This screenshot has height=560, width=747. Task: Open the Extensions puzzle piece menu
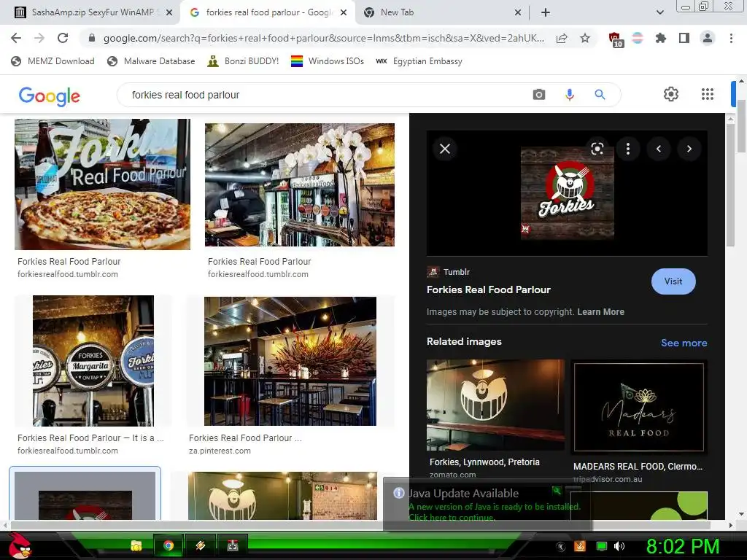click(x=660, y=38)
